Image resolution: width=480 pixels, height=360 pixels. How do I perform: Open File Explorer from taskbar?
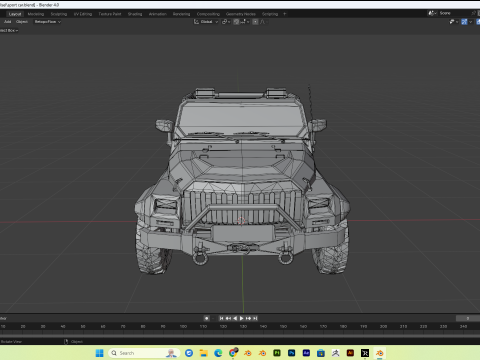pyautogui.click(x=204, y=353)
